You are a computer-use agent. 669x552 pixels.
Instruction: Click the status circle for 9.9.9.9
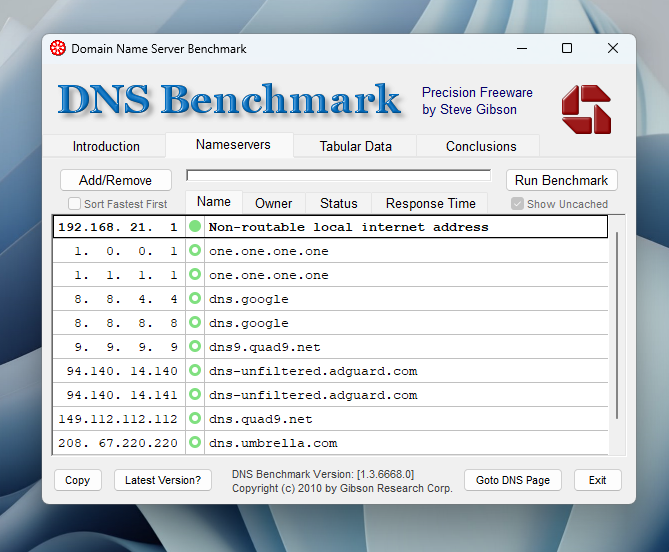[195, 346]
